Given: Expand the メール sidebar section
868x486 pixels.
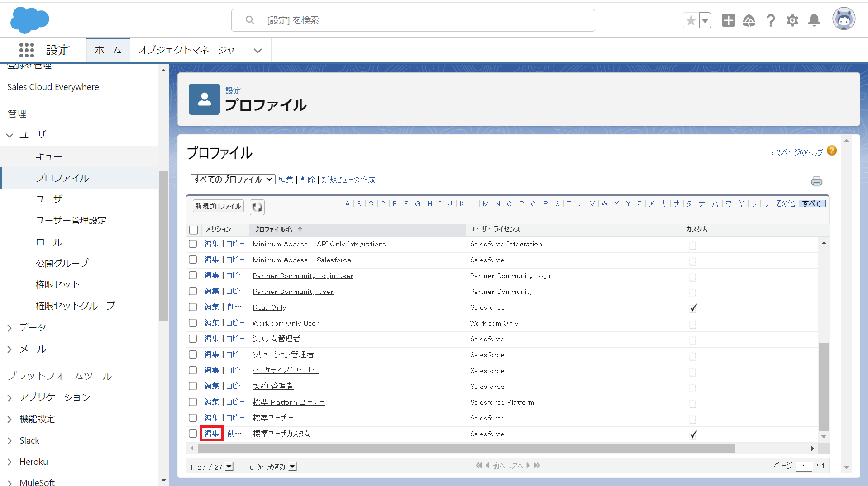Looking at the screenshot, I should pyautogui.click(x=10, y=349).
